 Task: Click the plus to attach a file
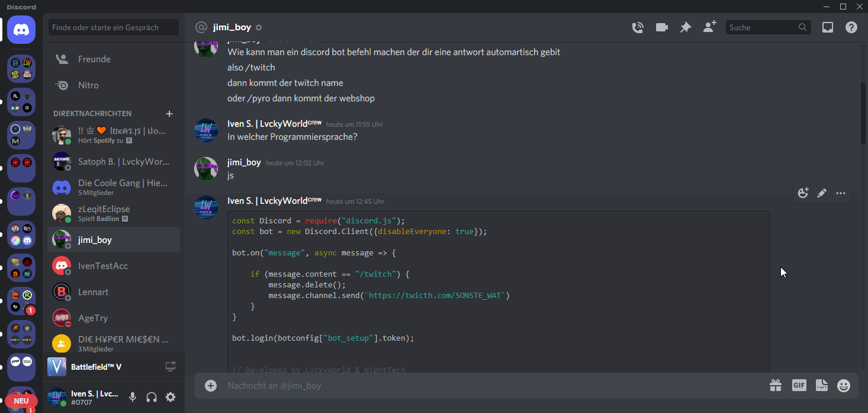[211, 386]
